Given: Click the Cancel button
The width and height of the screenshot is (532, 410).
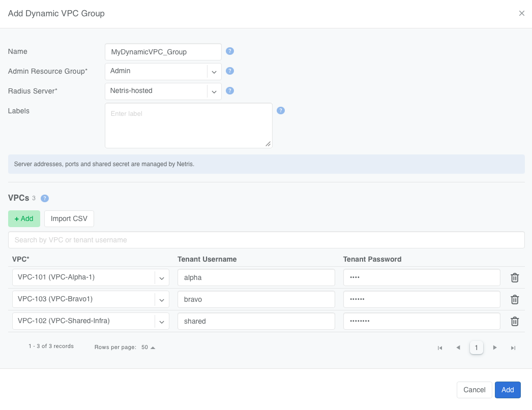Looking at the screenshot, I should pos(475,390).
